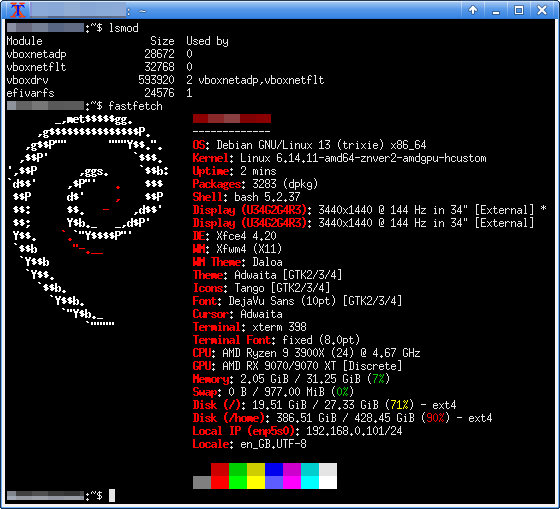The width and height of the screenshot is (560, 509).
Task: Click the 'WM: Xfwm4 (X11)' line
Action: tap(238, 249)
